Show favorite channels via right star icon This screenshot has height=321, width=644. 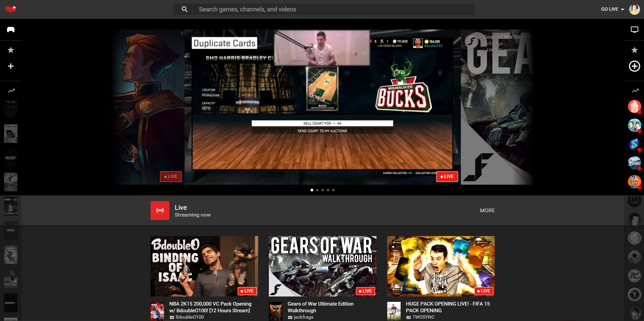point(634,50)
